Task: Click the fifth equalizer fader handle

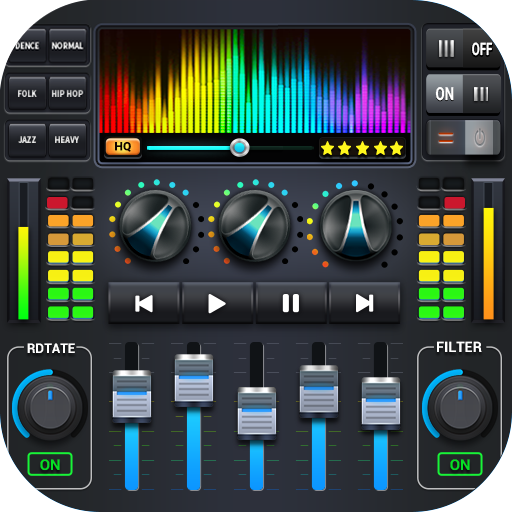Action: [381, 403]
